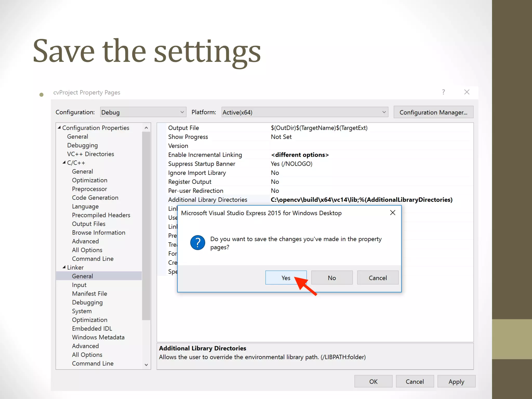Click the help question mark in title bar
The height and width of the screenshot is (399, 532).
[x=443, y=92]
